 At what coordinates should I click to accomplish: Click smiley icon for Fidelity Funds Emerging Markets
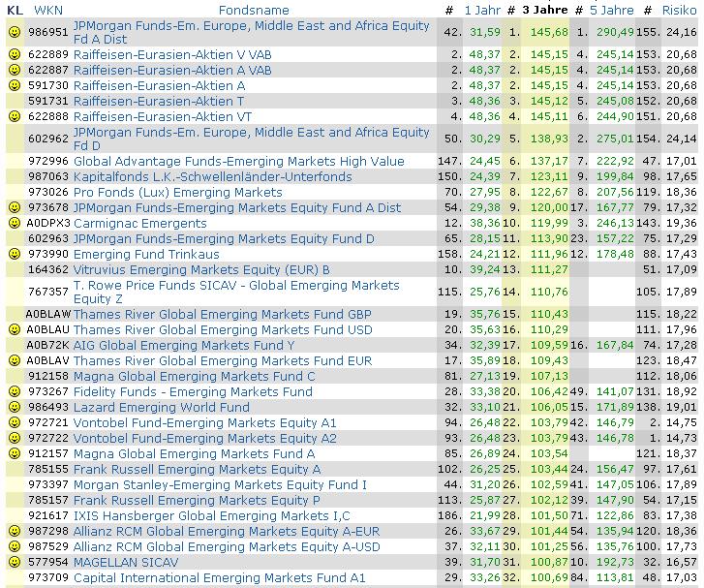[15, 391]
